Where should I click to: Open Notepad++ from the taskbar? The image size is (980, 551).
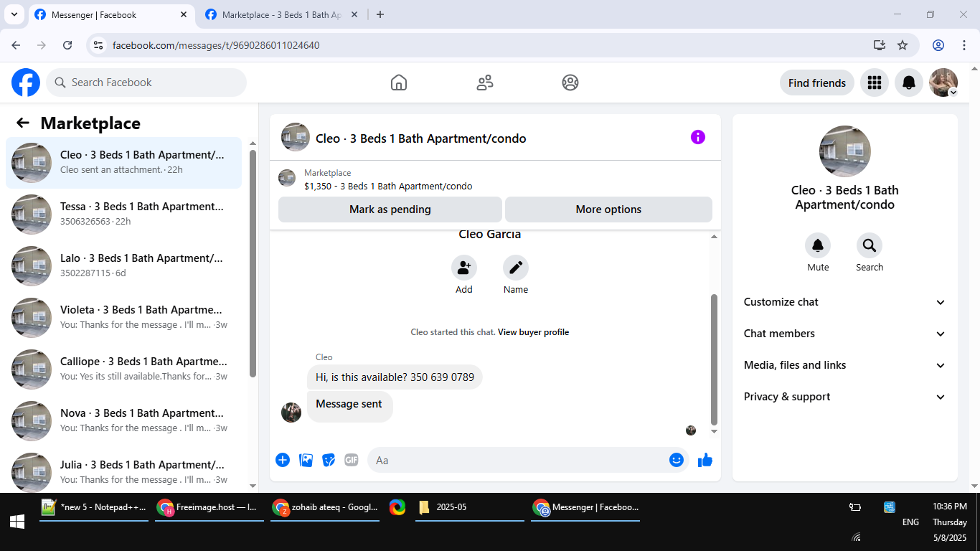coord(94,507)
